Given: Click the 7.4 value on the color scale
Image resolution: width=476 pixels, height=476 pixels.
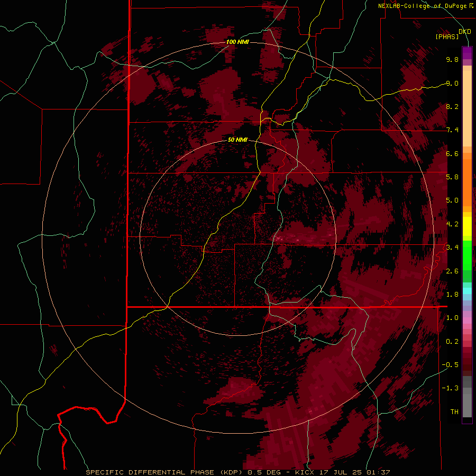Looking at the screenshot, I should point(452,130).
